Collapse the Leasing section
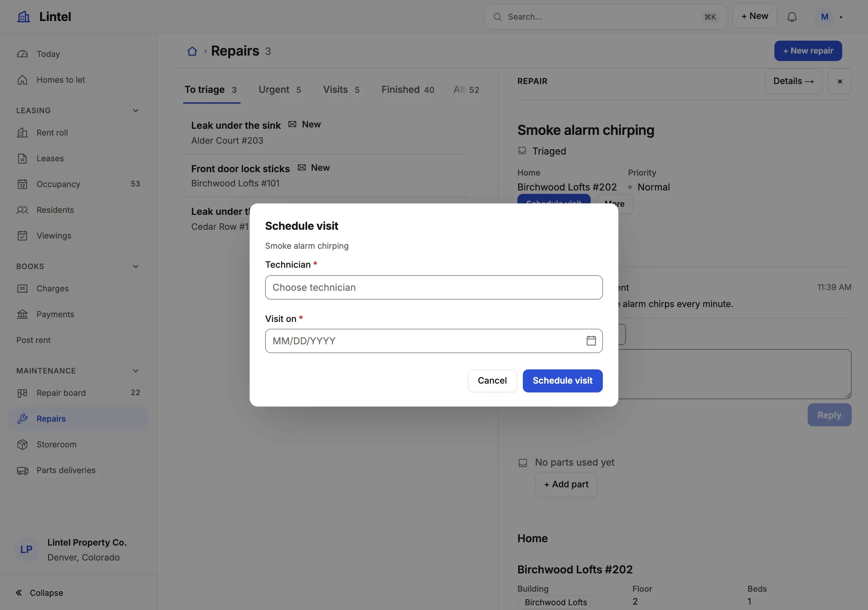 point(135,111)
